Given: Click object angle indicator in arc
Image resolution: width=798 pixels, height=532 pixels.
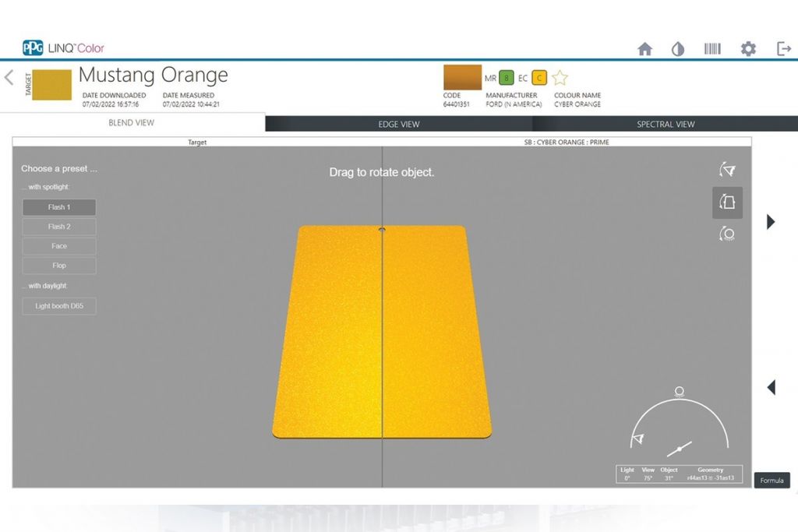Looking at the screenshot, I should [x=679, y=449].
